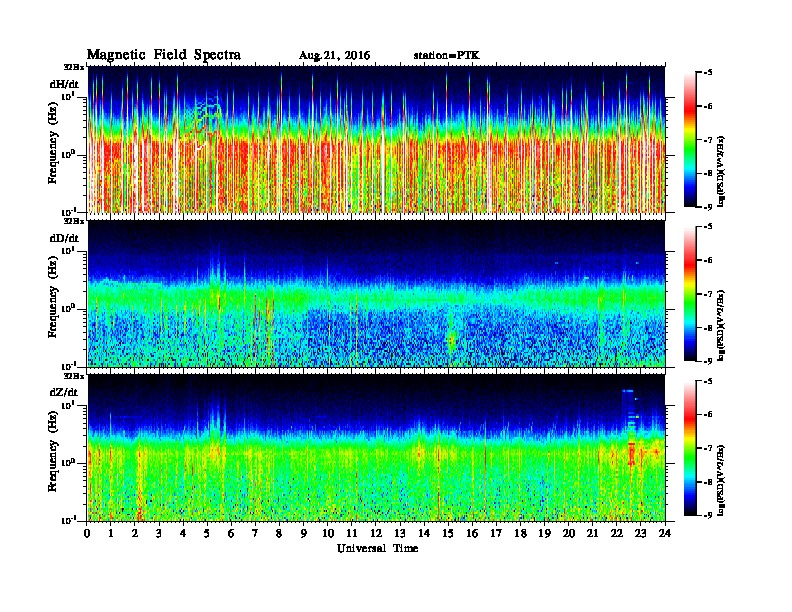Viewport: 792px width, 612px height.
Task: Click the "-9" value on dH/dt color bar
Action: pos(708,207)
